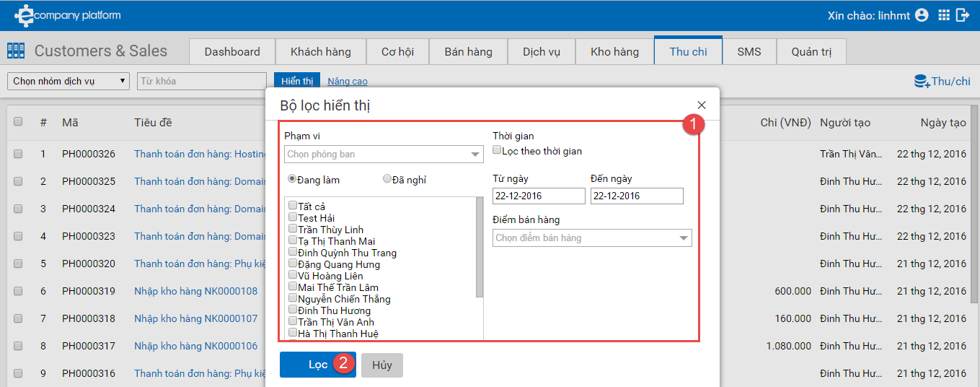Check the Trần Thị Vân Anh checkbox
Image resolution: width=980 pixels, height=387 pixels.
[x=293, y=321]
